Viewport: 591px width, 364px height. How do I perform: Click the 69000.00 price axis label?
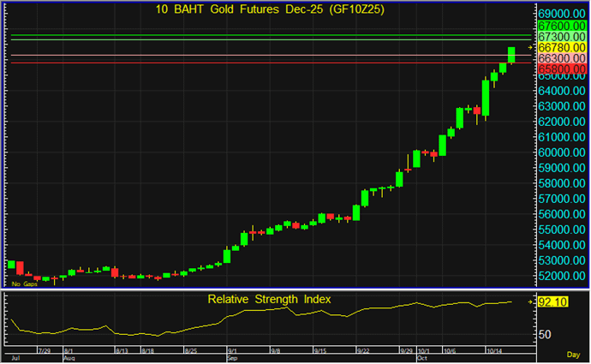(x=562, y=15)
